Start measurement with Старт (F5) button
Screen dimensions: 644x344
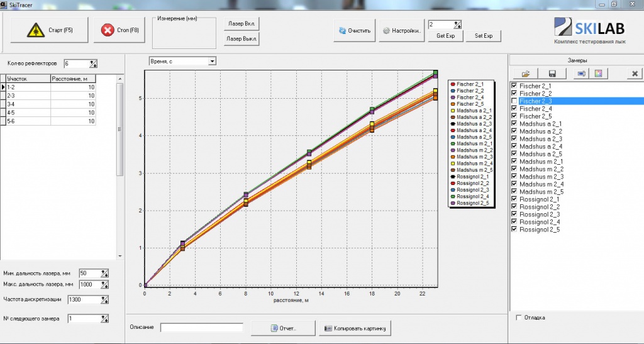[x=49, y=30]
